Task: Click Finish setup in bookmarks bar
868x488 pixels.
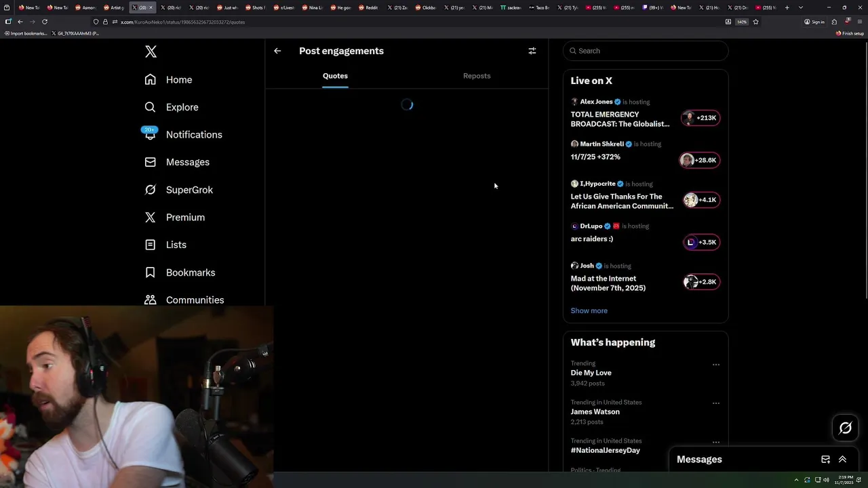Action: pyautogui.click(x=850, y=33)
